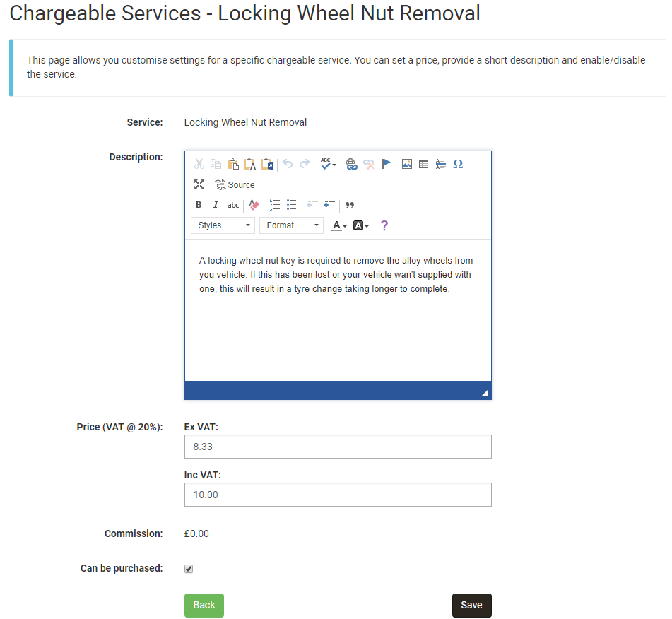This screenshot has height=619, width=672.
Task: Uncheck the Can be purchased checkbox
Action: pyautogui.click(x=189, y=569)
